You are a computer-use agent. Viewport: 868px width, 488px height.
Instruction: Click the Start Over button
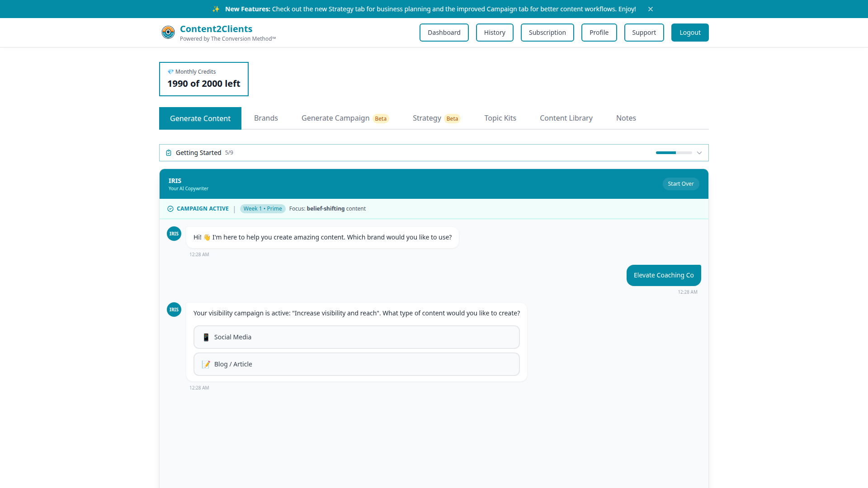point(681,183)
